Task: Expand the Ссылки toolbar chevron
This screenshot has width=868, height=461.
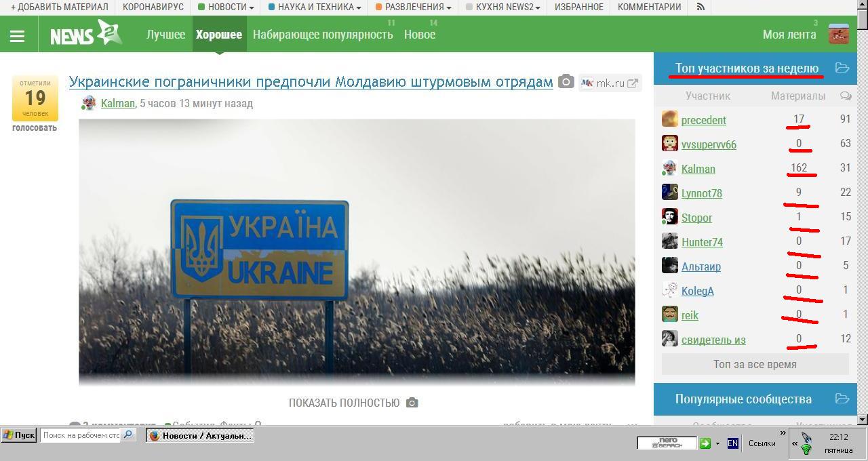Action: [783, 433]
